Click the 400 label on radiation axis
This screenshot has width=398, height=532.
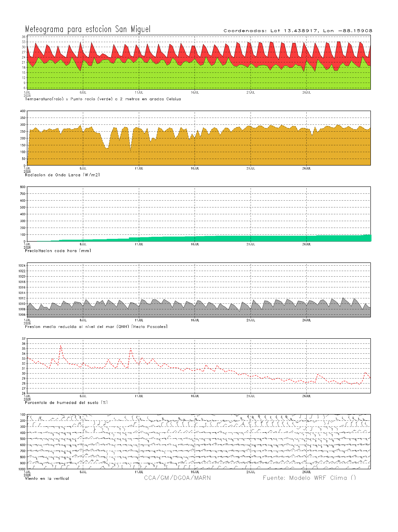click(23, 111)
